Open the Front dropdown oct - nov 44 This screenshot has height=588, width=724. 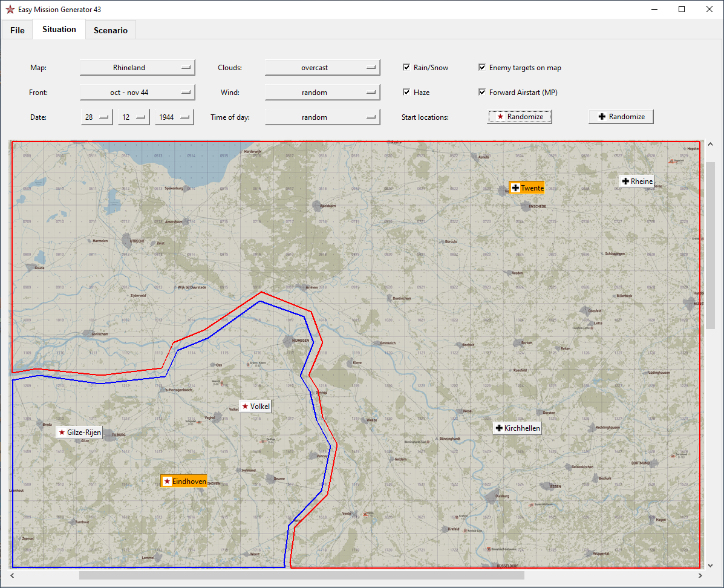(x=137, y=93)
